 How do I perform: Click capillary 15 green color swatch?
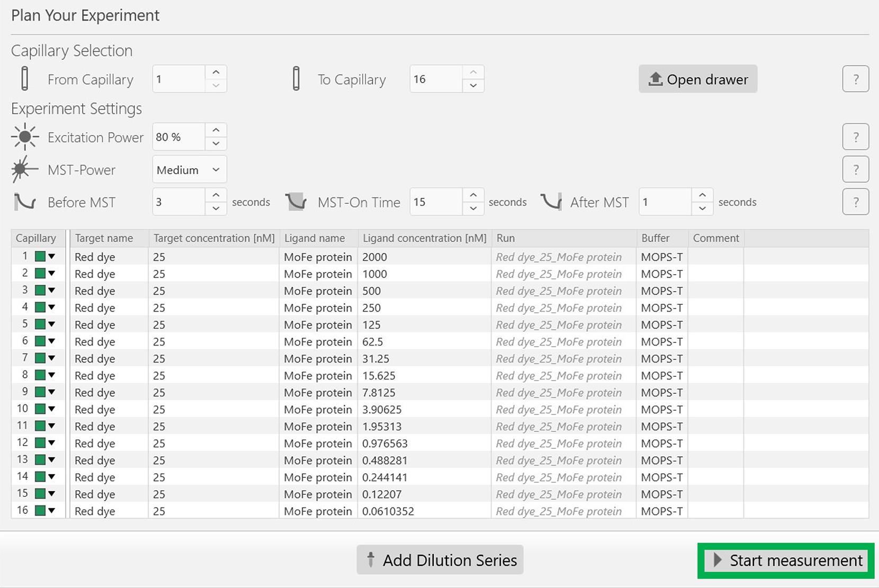coord(40,493)
